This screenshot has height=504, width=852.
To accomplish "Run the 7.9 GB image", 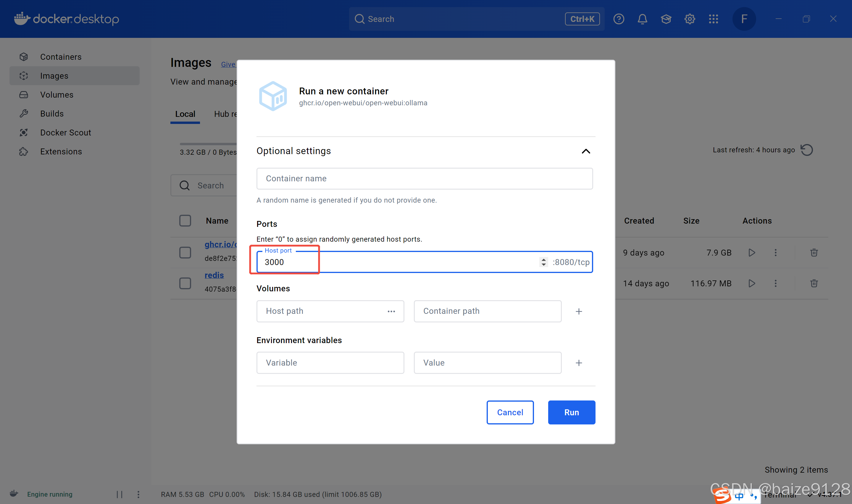I will [x=751, y=253].
